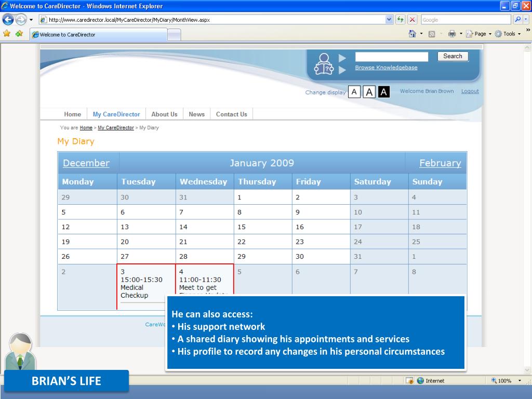Select January 9 in the calendar
532x399 pixels.
point(321,212)
